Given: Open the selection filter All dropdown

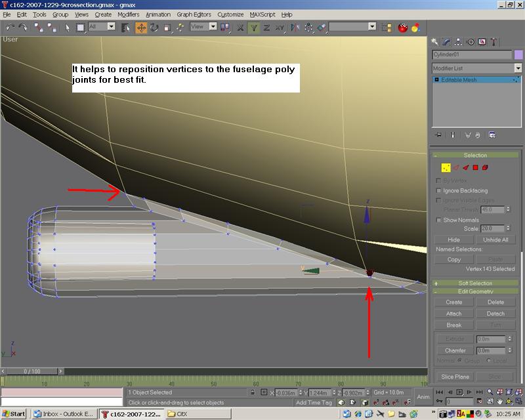Looking at the screenshot, I should pos(112,26).
